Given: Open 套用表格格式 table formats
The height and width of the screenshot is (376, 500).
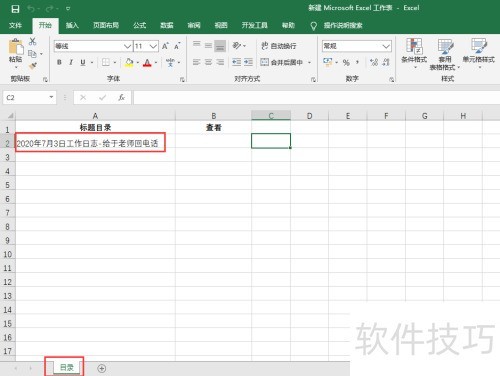Looking at the screenshot, I should pos(445,54).
